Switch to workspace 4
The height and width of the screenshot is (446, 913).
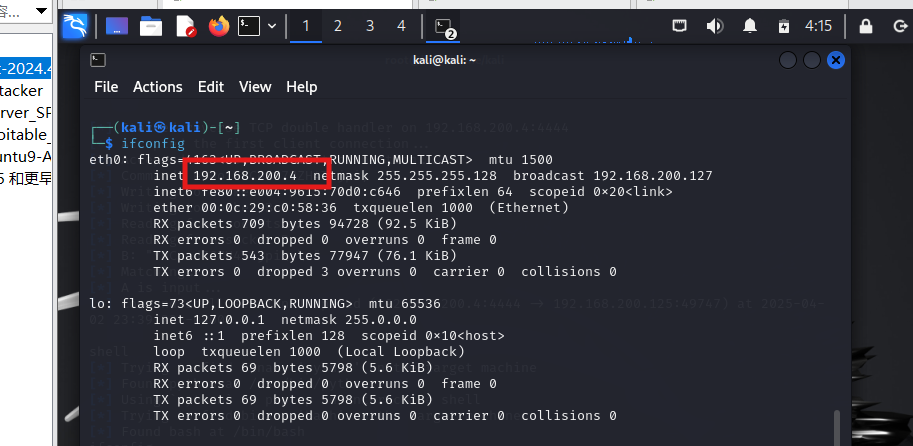click(401, 26)
